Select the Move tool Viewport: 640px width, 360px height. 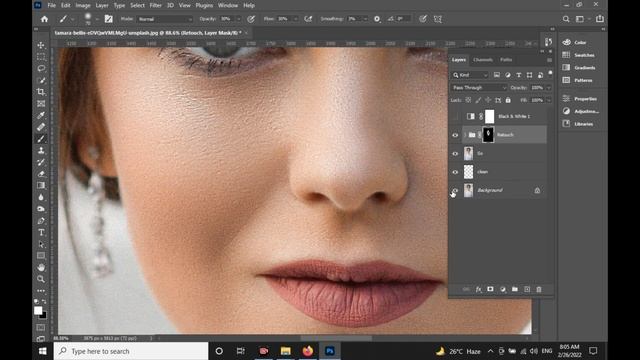pos(41,45)
